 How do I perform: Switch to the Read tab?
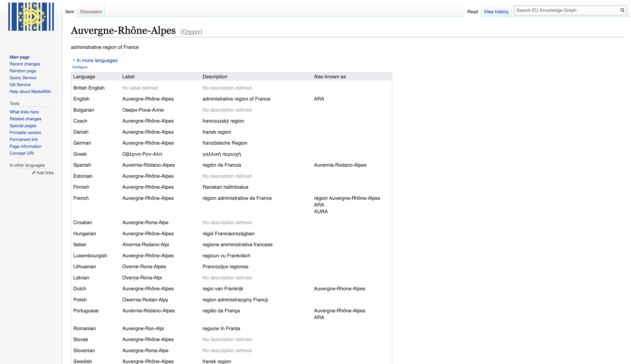pyautogui.click(x=472, y=11)
